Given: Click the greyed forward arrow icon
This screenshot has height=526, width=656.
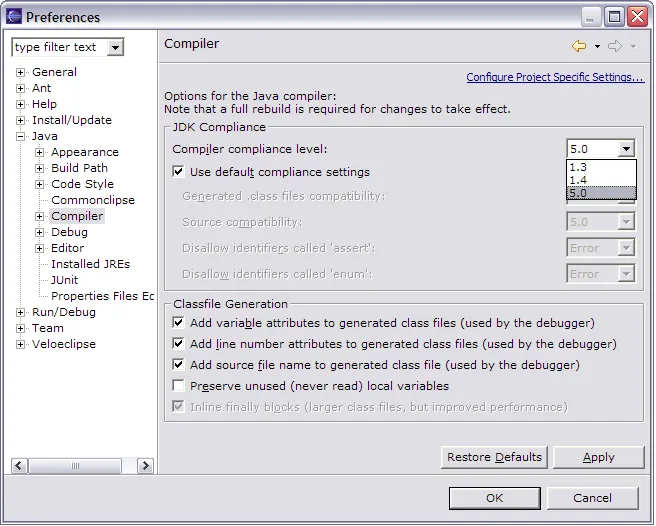Looking at the screenshot, I should [615, 46].
